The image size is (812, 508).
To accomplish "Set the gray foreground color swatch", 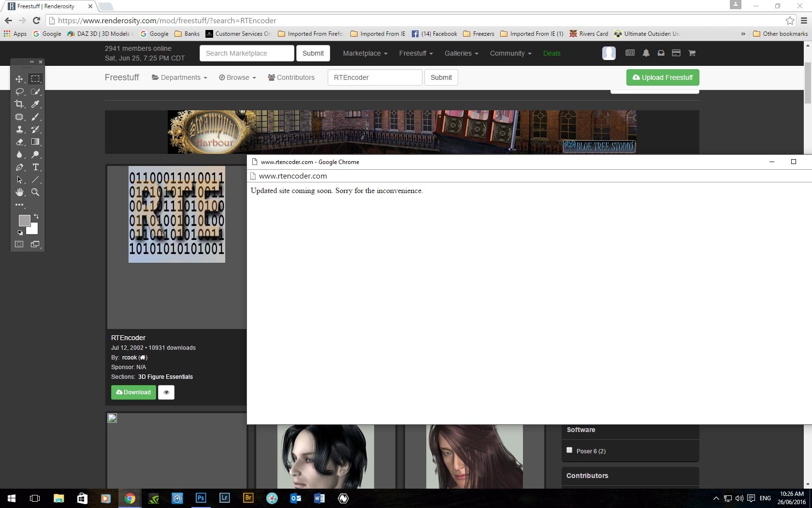I will [x=24, y=220].
